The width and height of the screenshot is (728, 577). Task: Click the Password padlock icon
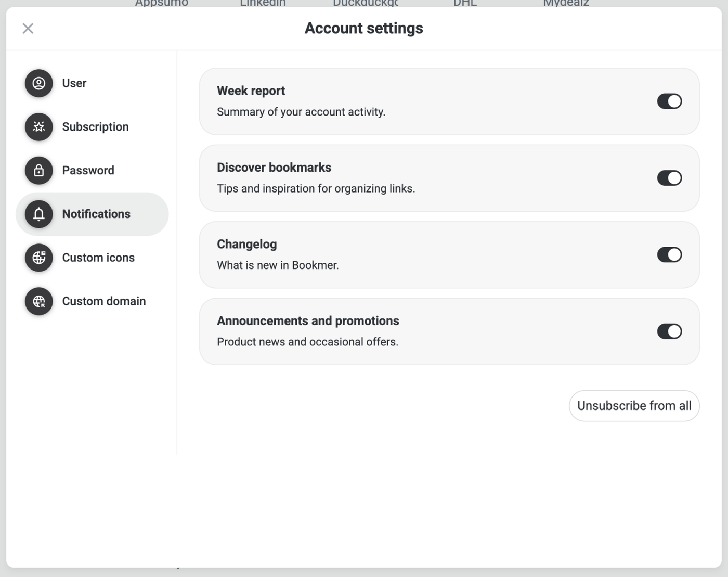[x=39, y=171]
